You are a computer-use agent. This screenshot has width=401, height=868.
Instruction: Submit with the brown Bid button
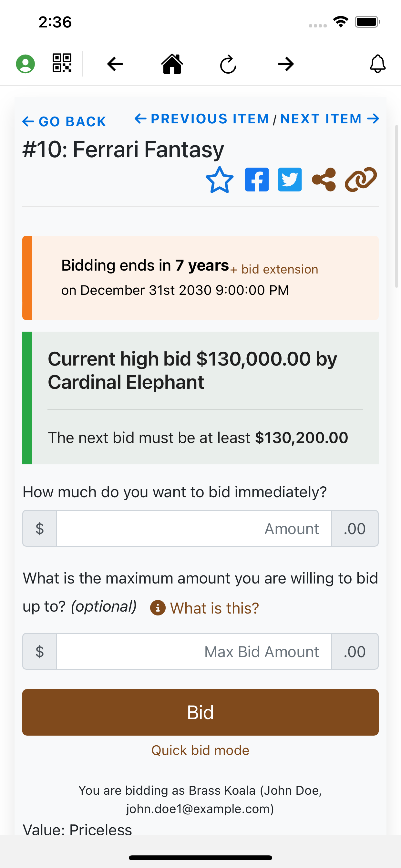(x=200, y=712)
